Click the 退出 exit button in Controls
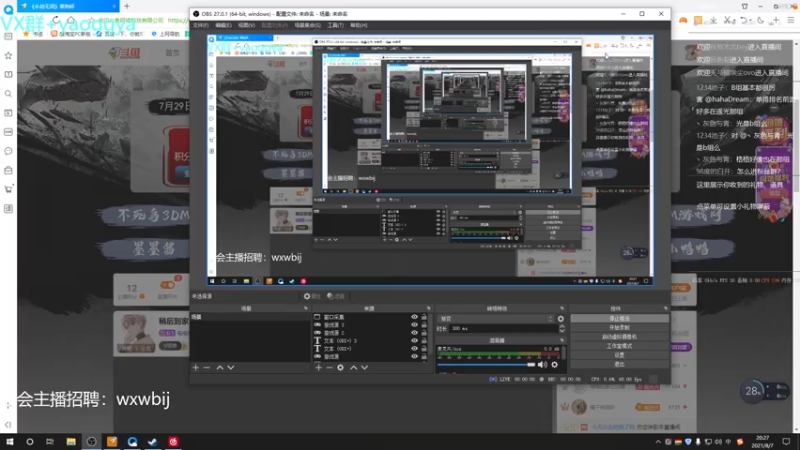 [619, 364]
